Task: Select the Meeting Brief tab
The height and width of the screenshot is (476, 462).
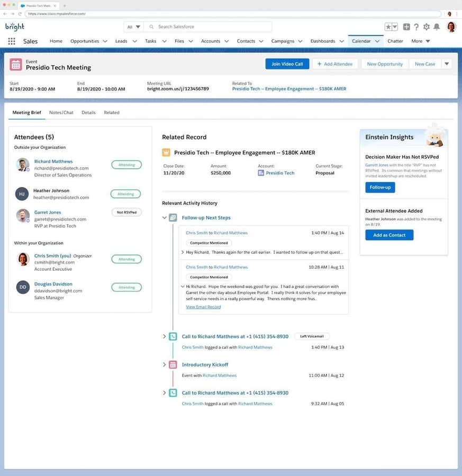Action: (x=27, y=112)
